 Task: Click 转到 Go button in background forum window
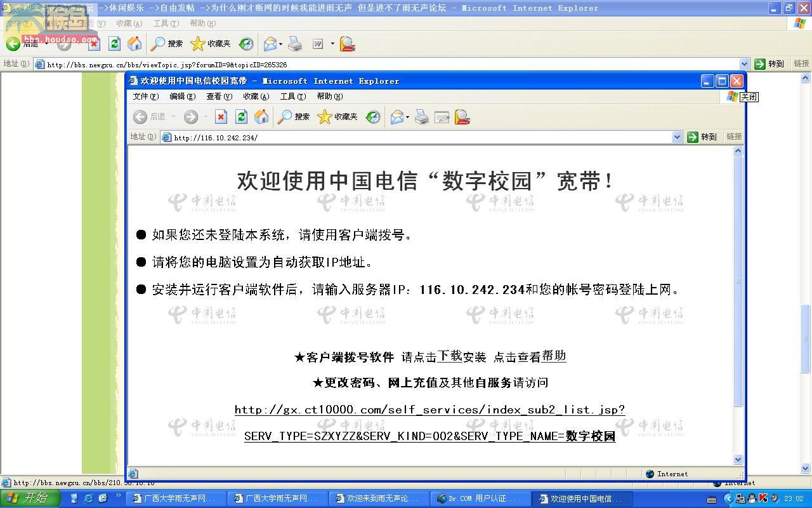coord(769,64)
